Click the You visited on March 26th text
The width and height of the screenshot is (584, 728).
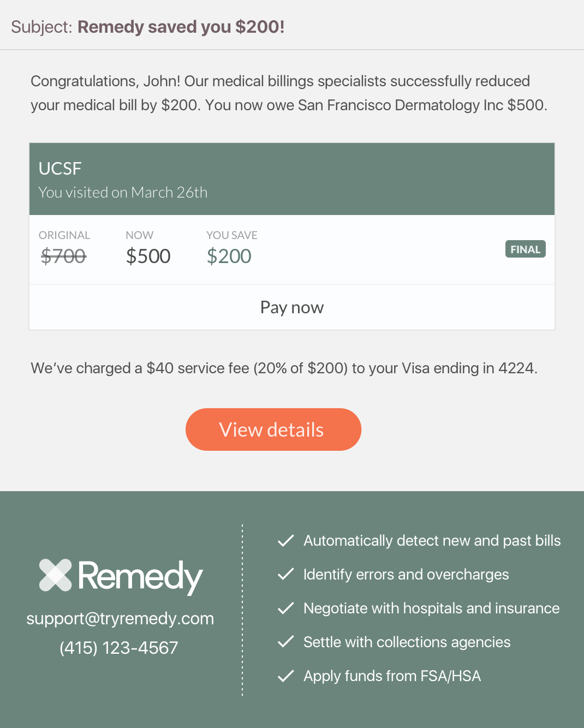123,193
